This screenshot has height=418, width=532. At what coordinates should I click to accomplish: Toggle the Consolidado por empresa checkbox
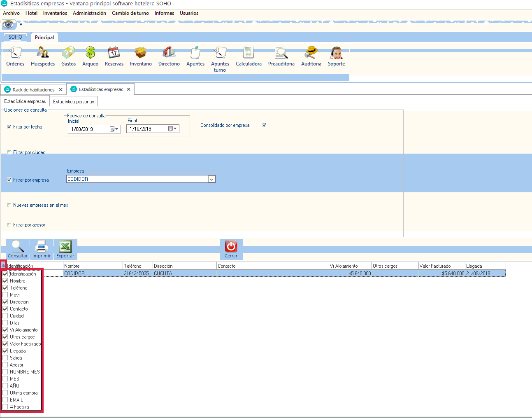(x=264, y=125)
